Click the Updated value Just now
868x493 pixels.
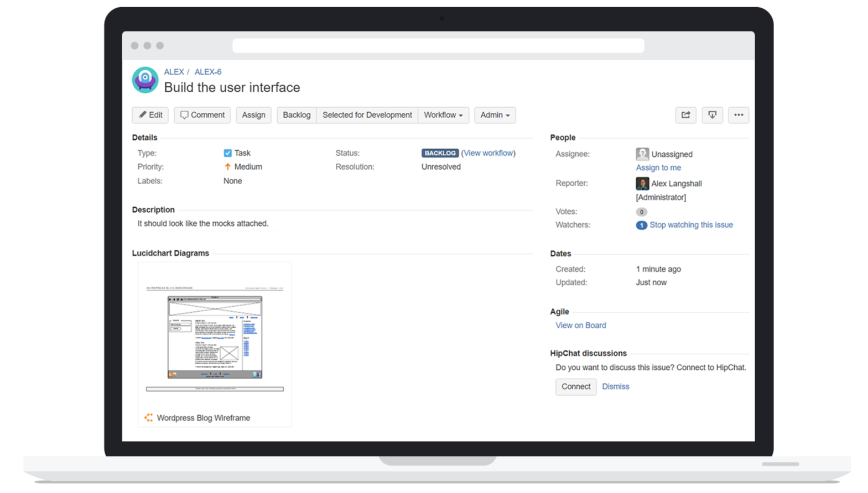651,282
